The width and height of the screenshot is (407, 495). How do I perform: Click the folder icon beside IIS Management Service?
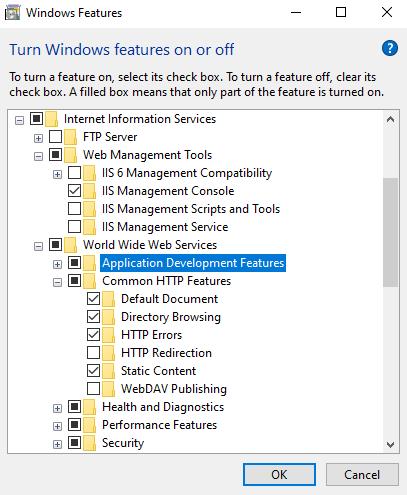point(89,227)
